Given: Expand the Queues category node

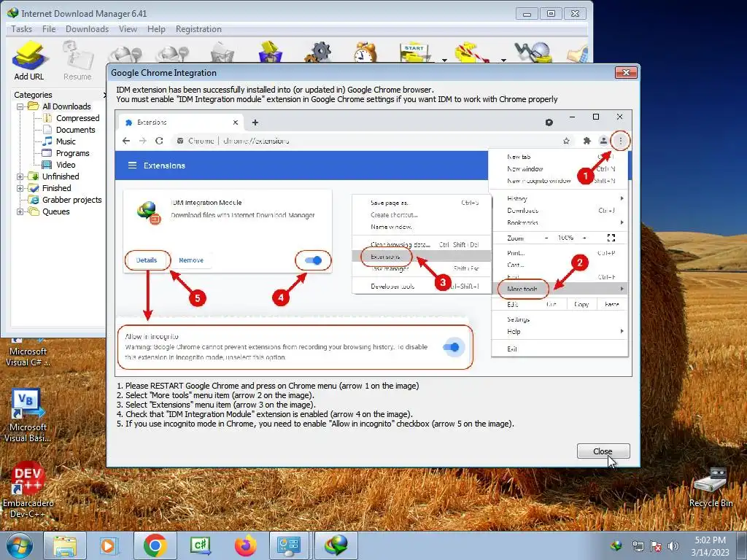Looking at the screenshot, I should pos(20,211).
